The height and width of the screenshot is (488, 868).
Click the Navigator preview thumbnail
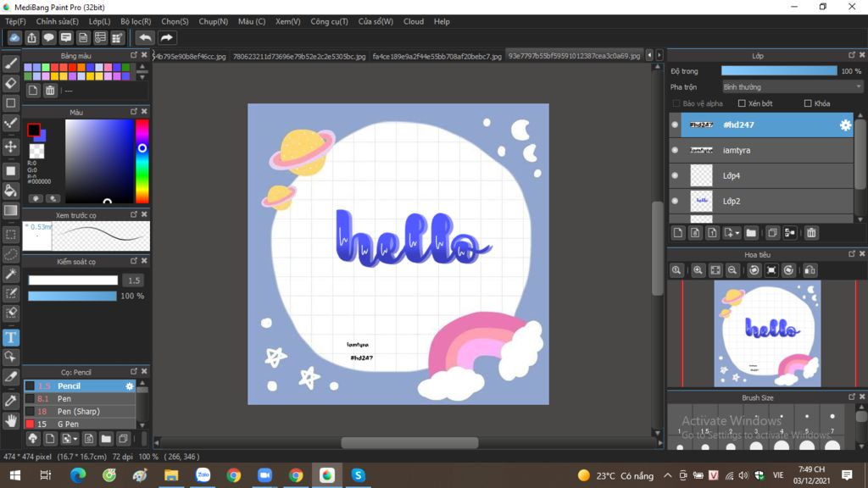767,334
